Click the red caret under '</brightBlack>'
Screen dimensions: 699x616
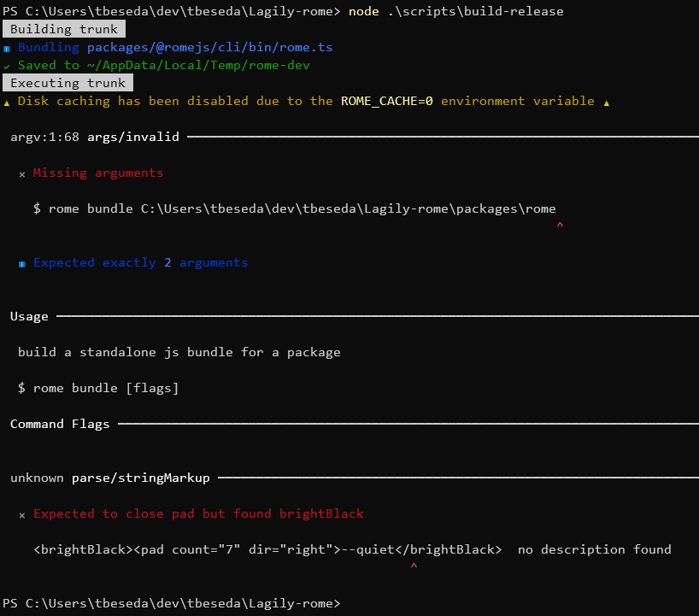(414, 566)
